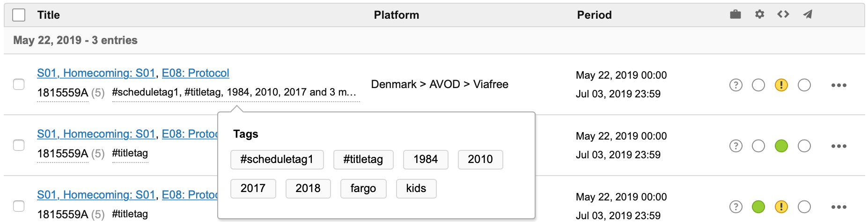Open the E08: Protocol link in first row

[195, 73]
